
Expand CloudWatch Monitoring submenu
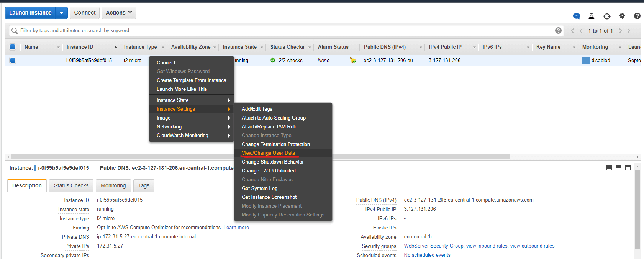[191, 135]
